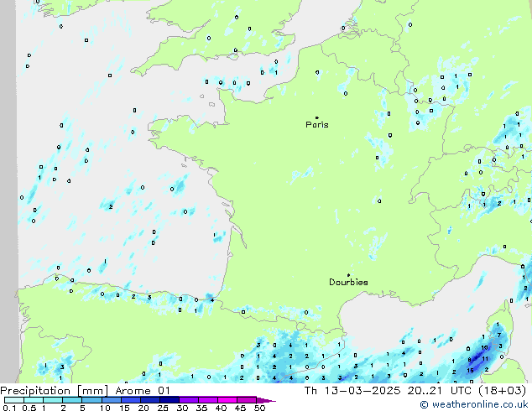Click the '10' legend scale value
Viewport: 532px width, 411px height.
pyautogui.click(x=105, y=408)
